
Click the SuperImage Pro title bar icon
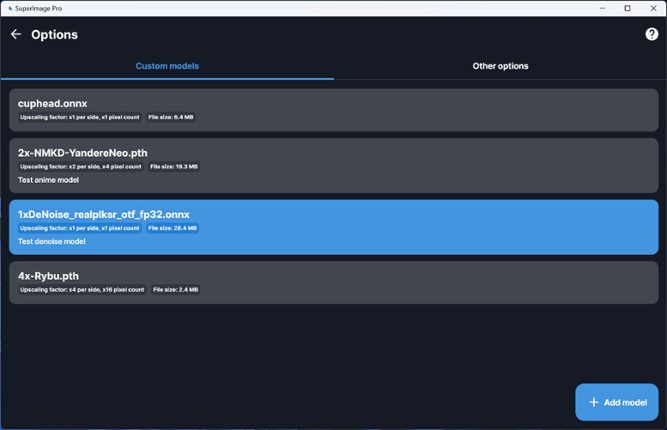[x=8, y=8]
